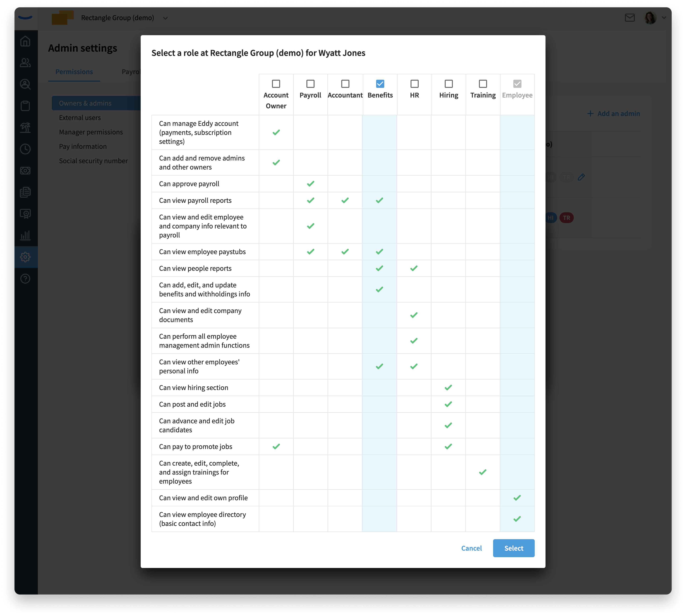
Task: Select Owners & admins in the menu
Action: pyautogui.click(x=96, y=103)
